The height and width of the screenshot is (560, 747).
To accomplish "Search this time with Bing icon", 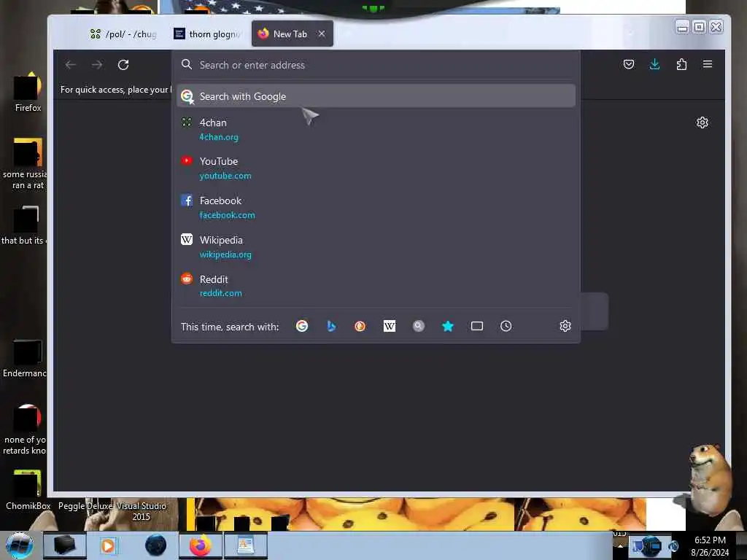I will tap(331, 326).
